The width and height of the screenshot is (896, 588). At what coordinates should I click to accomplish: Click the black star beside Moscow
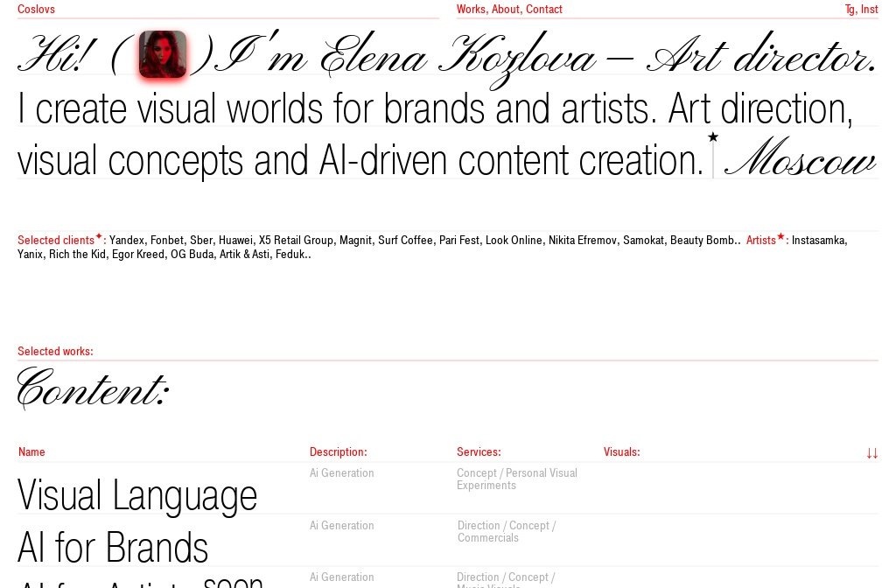(713, 136)
